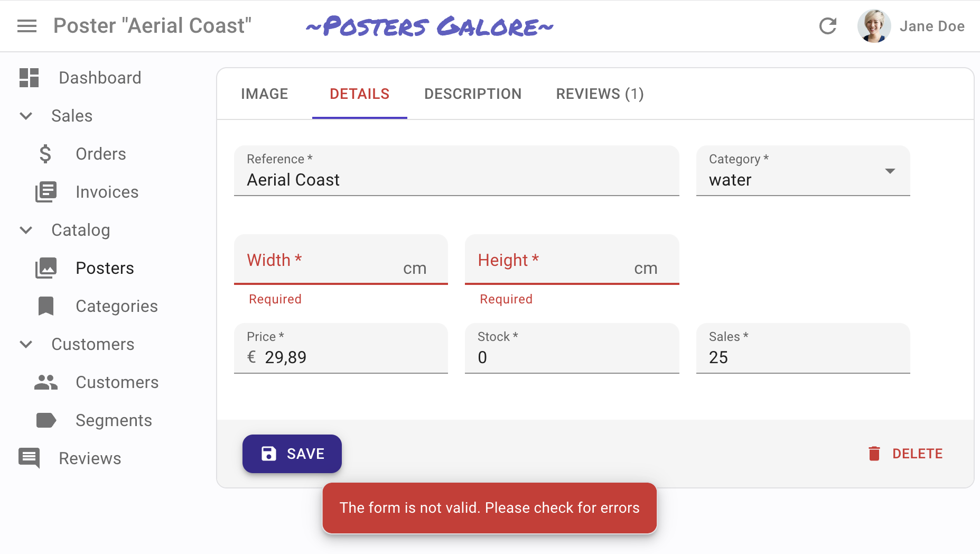Click the refresh icon in the top bar
980x554 pixels.
828,25
